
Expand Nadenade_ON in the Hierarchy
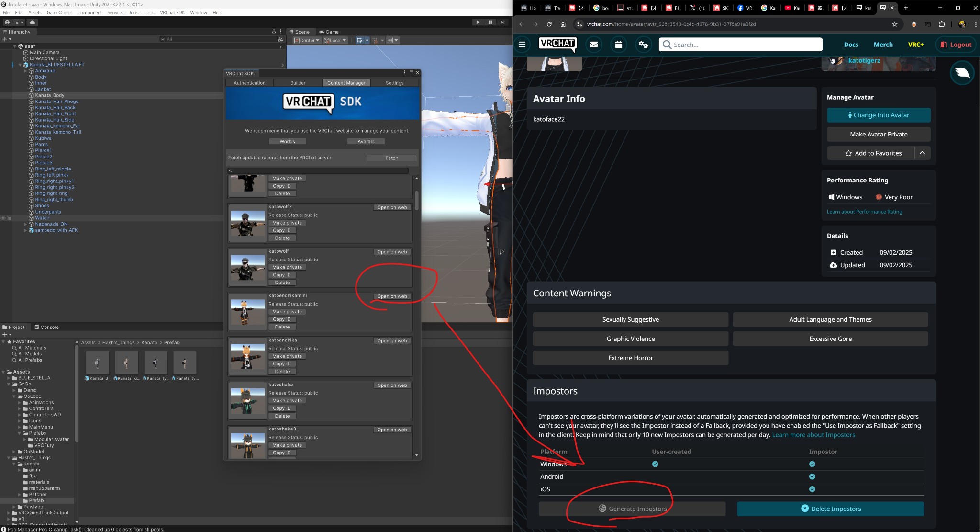click(x=25, y=224)
